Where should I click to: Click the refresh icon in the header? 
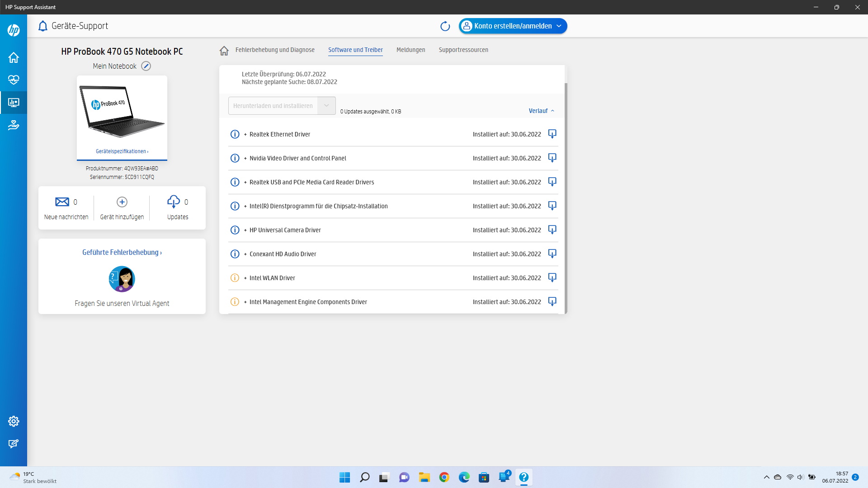(445, 26)
